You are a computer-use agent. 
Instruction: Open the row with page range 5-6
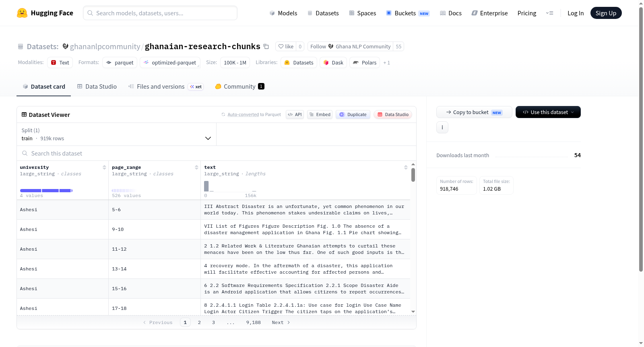click(x=213, y=210)
